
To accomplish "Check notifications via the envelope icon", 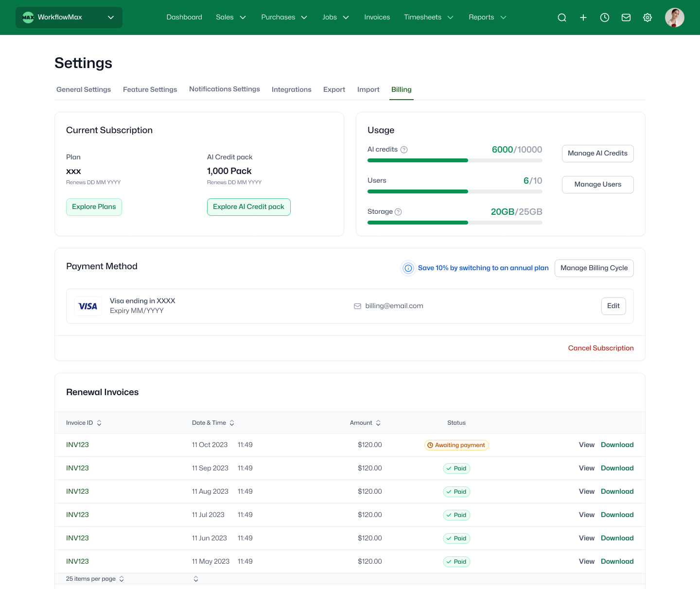I will tap(626, 17).
